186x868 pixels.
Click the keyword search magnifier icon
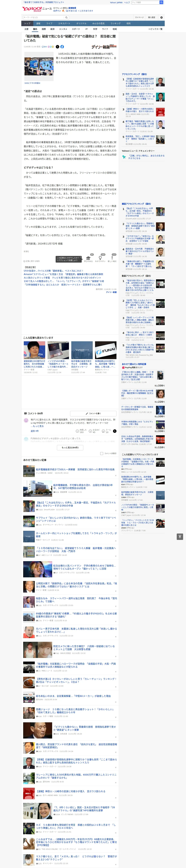click(66, 18)
